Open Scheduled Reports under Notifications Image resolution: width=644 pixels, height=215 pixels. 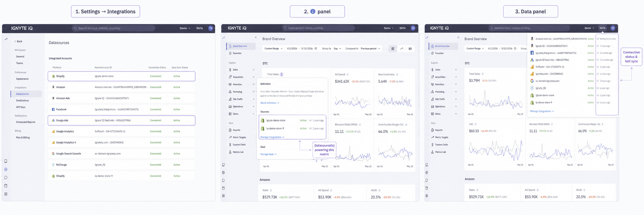25,122
